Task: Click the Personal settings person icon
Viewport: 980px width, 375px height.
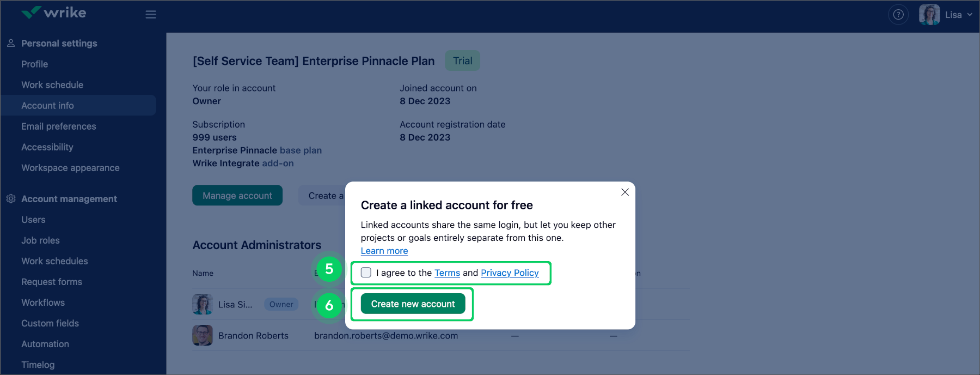Action: (11, 43)
